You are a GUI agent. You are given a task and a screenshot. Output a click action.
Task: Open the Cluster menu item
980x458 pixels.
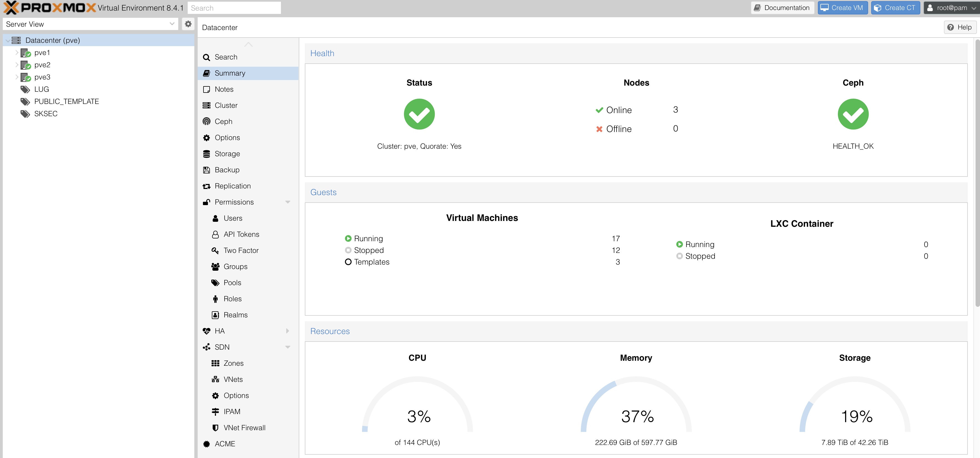[x=248, y=105]
